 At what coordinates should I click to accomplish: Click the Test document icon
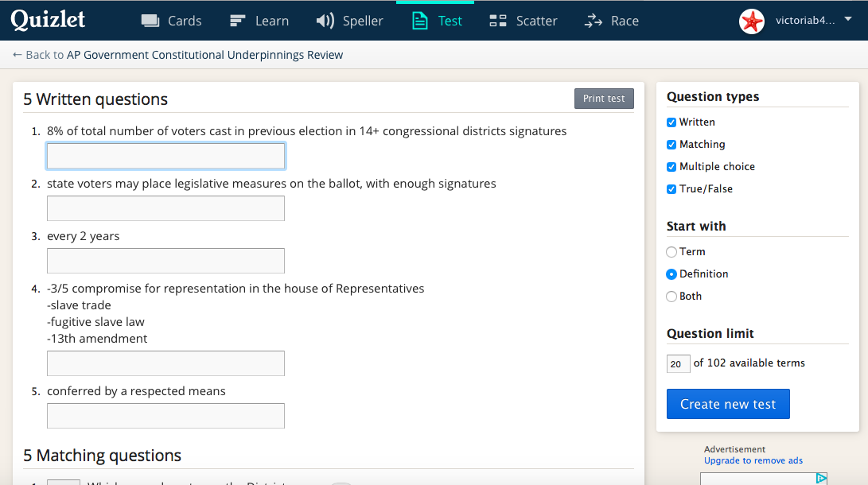(x=419, y=21)
